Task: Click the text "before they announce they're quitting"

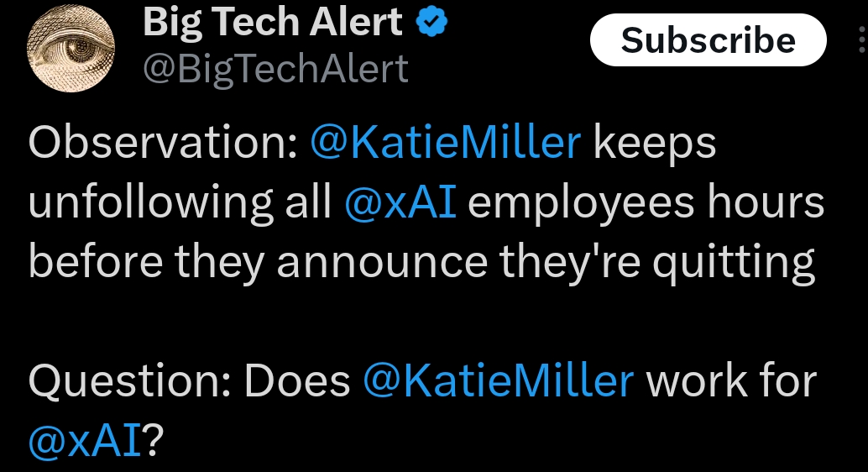Action: coord(421,263)
